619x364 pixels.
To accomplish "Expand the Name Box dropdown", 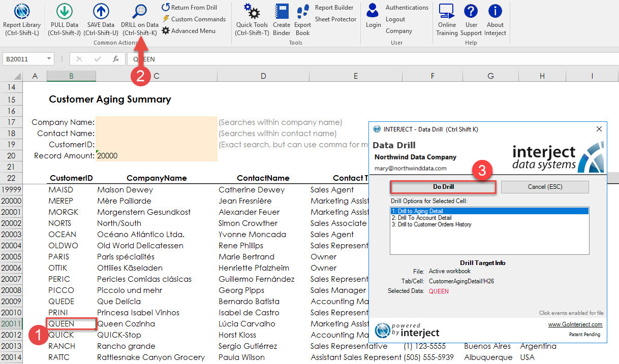I will click(49, 59).
